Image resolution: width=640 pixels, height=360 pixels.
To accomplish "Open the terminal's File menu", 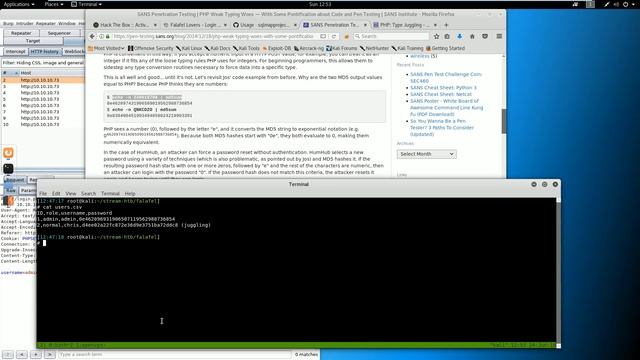I will pos(43,193).
